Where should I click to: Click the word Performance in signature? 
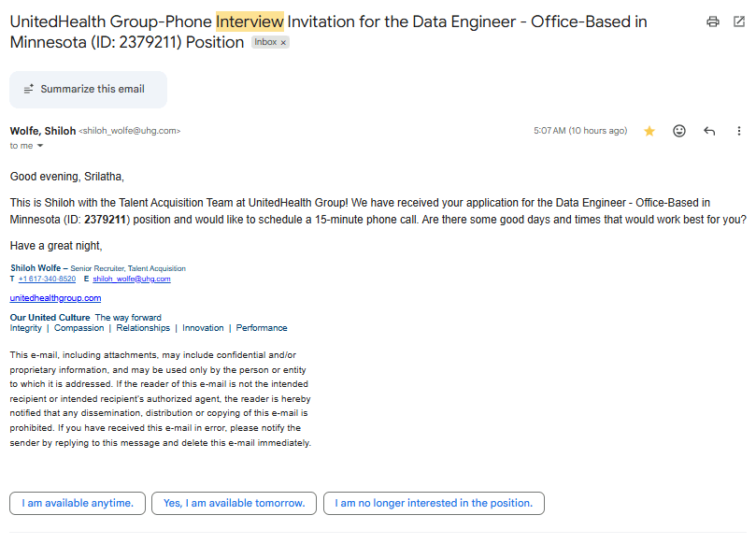coord(262,328)
